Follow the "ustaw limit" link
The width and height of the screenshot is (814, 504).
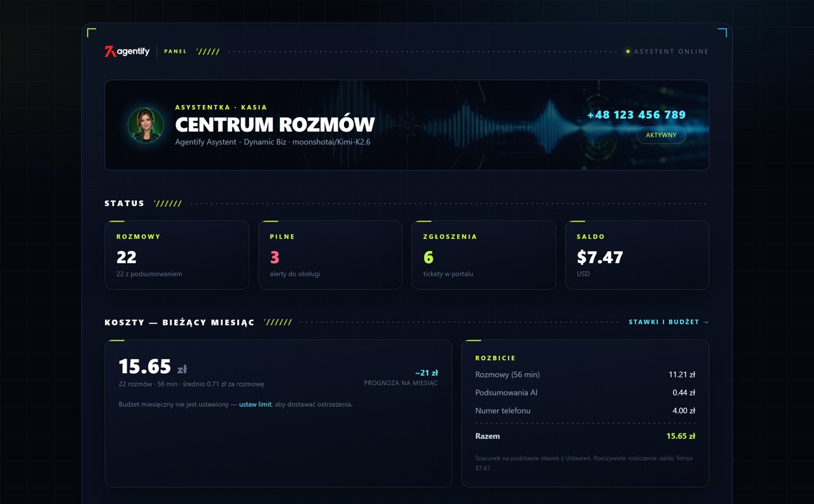click(255, 404)
